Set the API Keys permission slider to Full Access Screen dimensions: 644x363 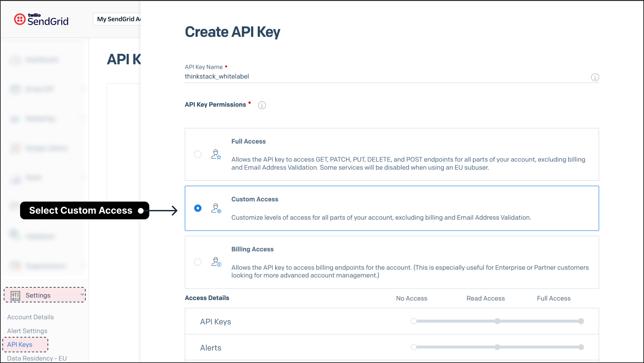coord(582,321)
